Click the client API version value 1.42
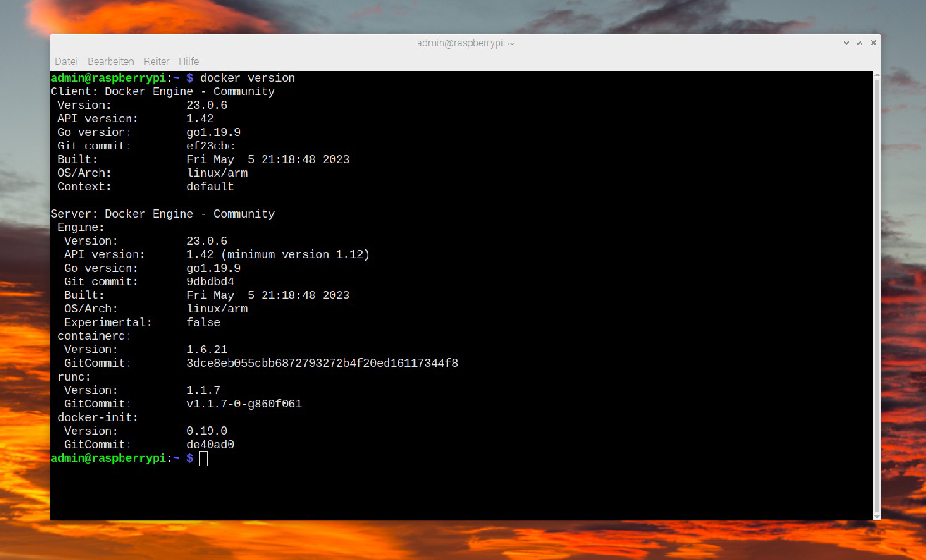 click(200, 119)
